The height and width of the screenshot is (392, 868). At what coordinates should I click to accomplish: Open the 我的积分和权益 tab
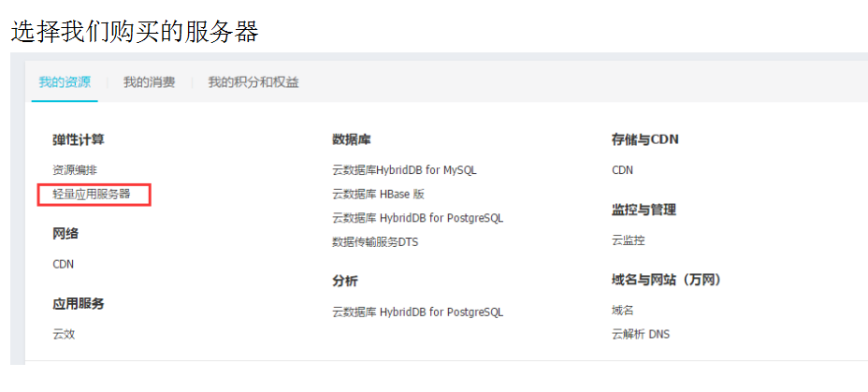click(x=253, y=82)
